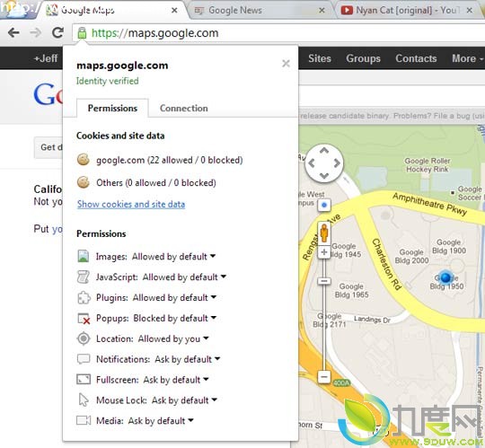Screen dimensions: 485x448
Task: Reload the page with the refresh icon
Action: tap(57, 32)
